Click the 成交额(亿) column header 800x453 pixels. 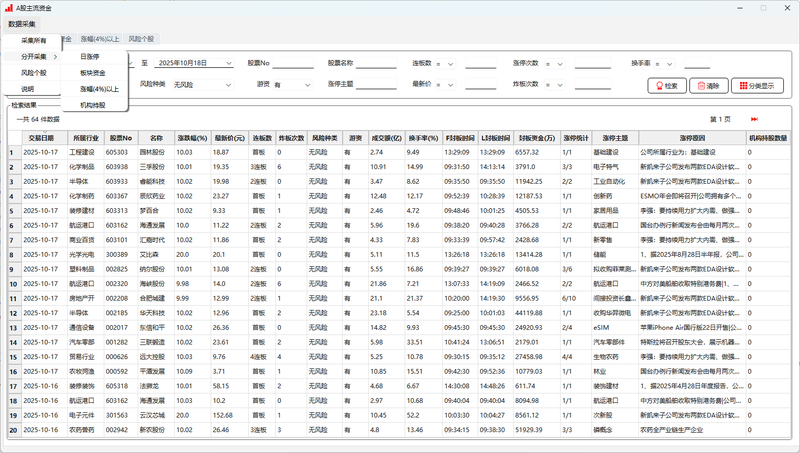[x=386, y=137]
